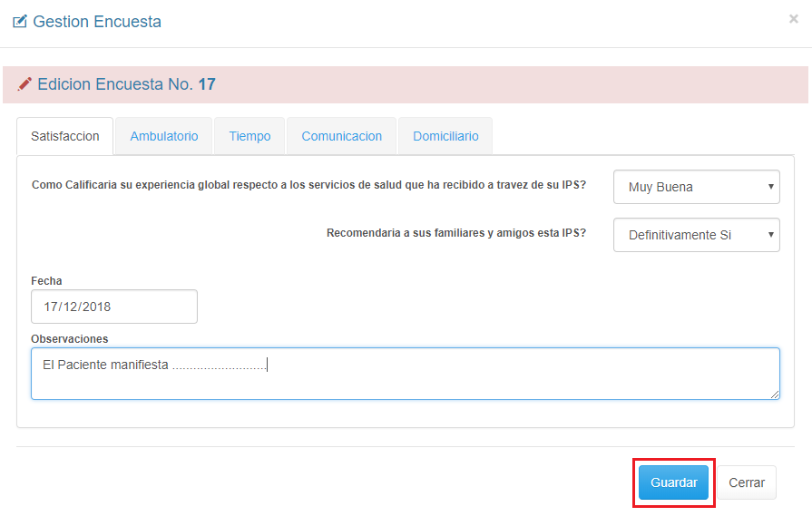Close the Gestion Encuesta dialog with X
This screenshot has width=812, height=526.
793,19
